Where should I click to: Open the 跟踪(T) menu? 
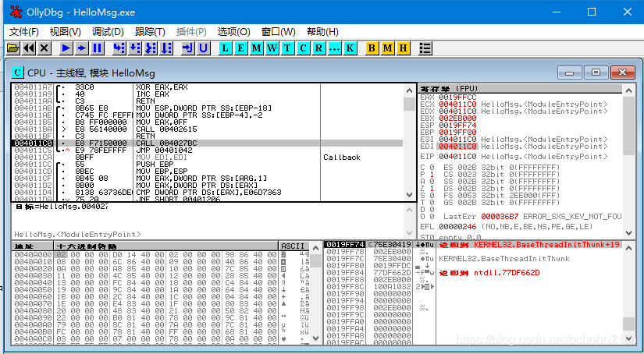coord(150,32)
